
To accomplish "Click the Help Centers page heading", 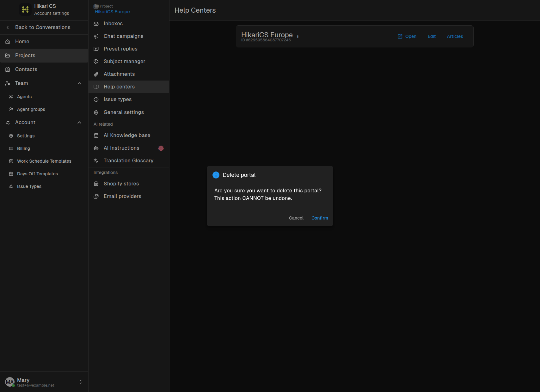I will click(x=195, y=10).
